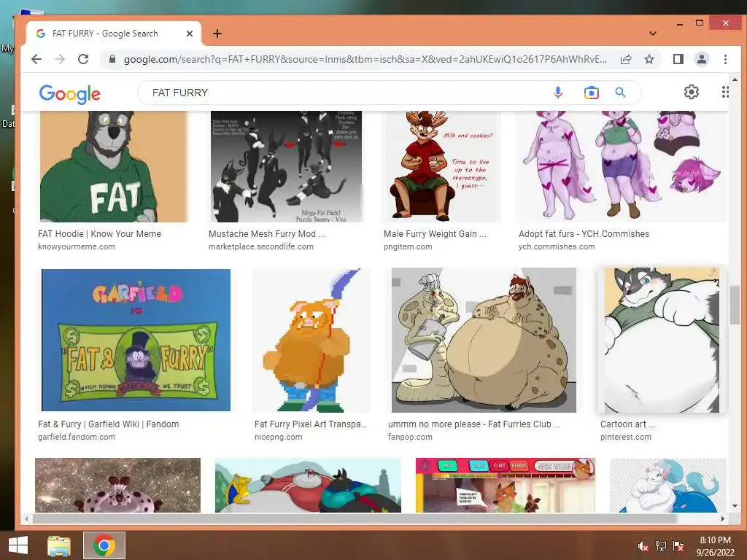The height and width of the screenshot is (560, 747).
Task: Search by image camera icon
Action: [x=591, y=93]
